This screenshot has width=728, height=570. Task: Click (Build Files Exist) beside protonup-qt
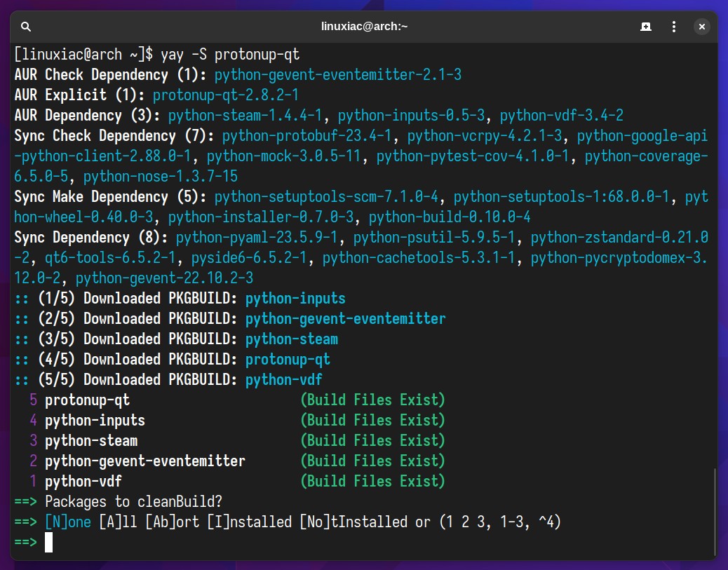pyautogui.click(x=372, y=400)
